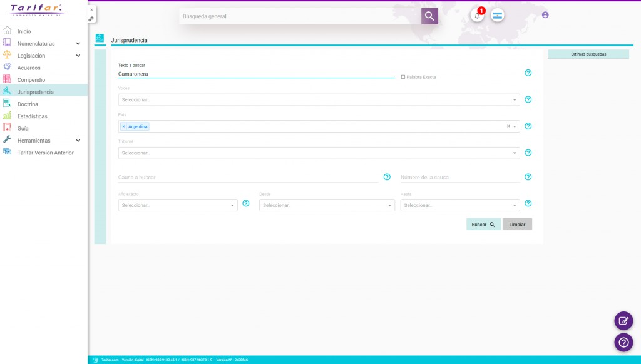Click the Limpiar button
Viewport: 641px width, 364px height.
(517, 225)
